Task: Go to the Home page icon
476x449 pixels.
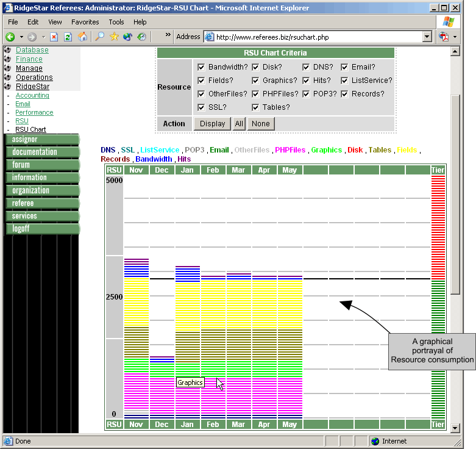Action: [x=82, y=37]
